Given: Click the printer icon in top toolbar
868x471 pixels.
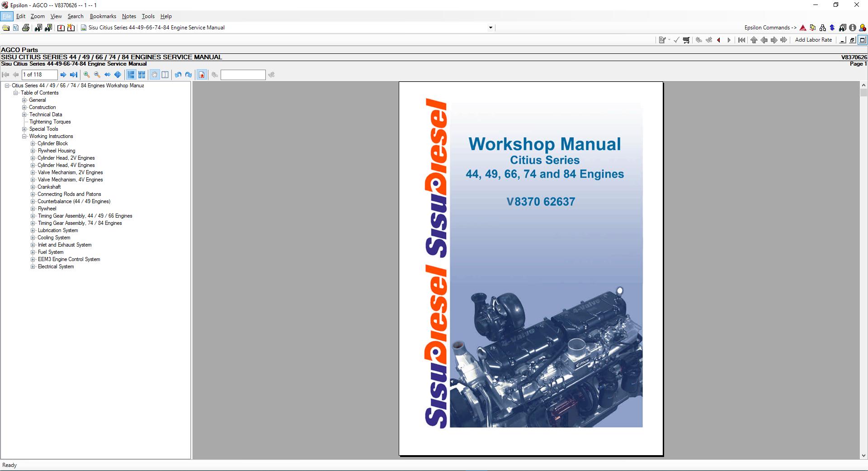Looking at the screenshot, I should click(26, 28).
